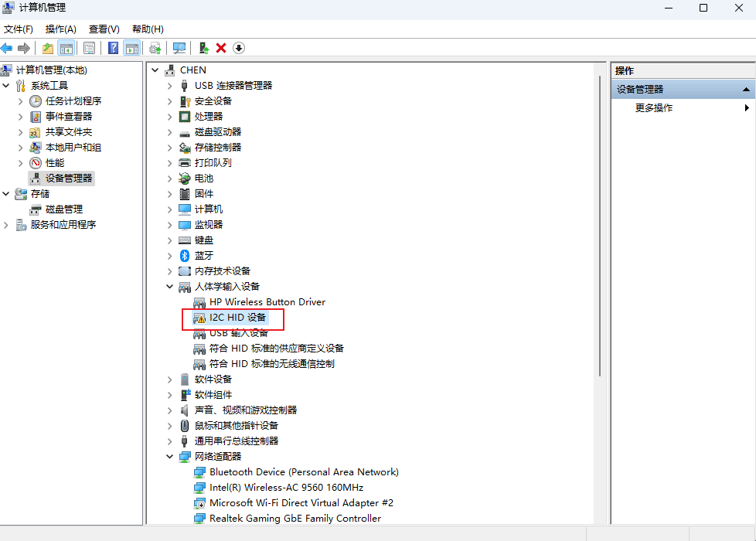Select Bluetooth Device (Personal Area Network)
The image size is (756, 541).
[304, 472]
